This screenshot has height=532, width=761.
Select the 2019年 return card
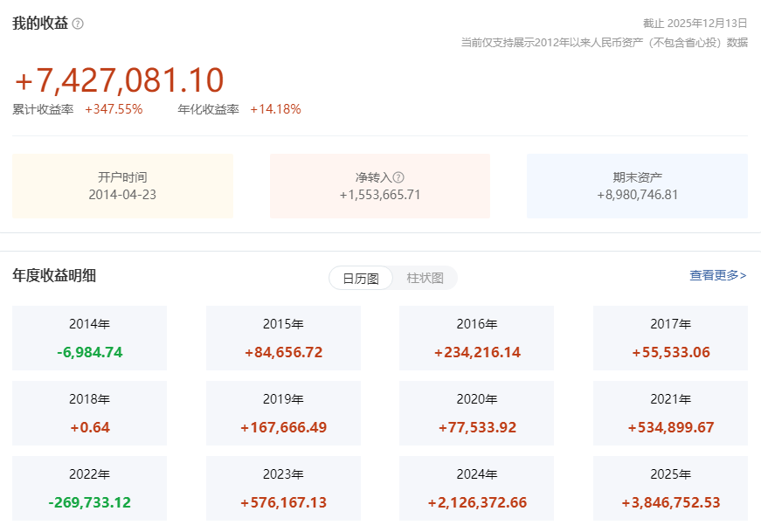tap(283, 413)
